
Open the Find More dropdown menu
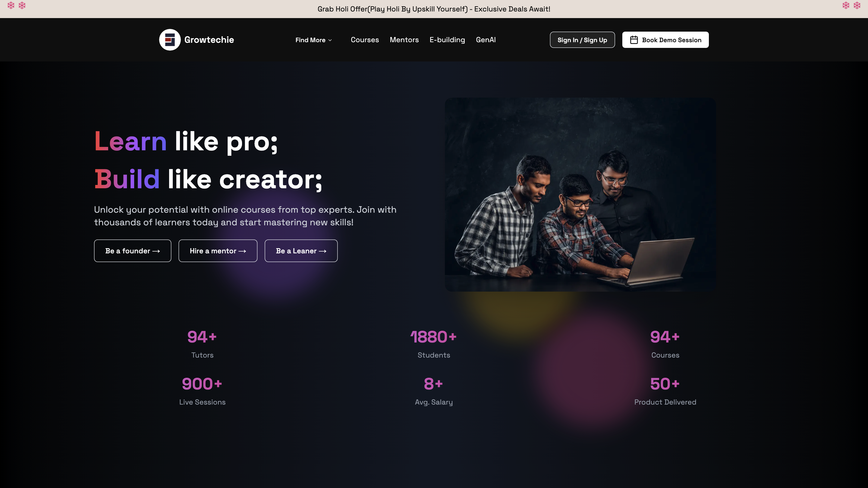click(314, 40)
